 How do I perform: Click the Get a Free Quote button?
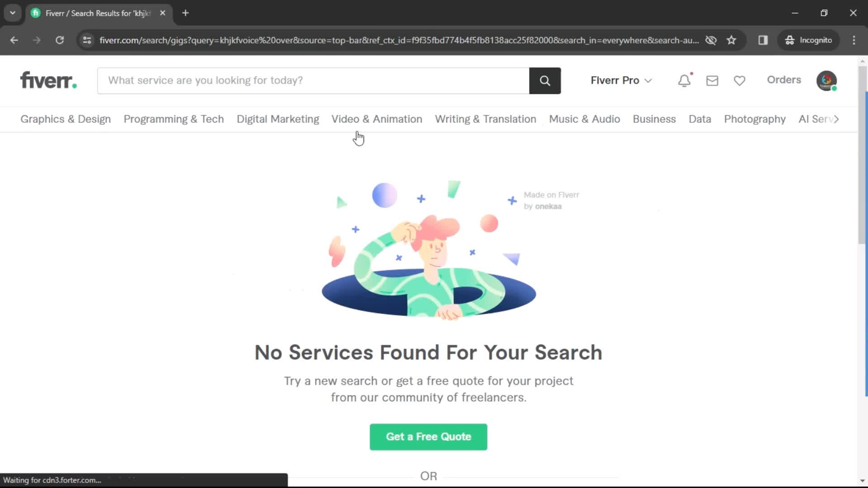[428, 436]
